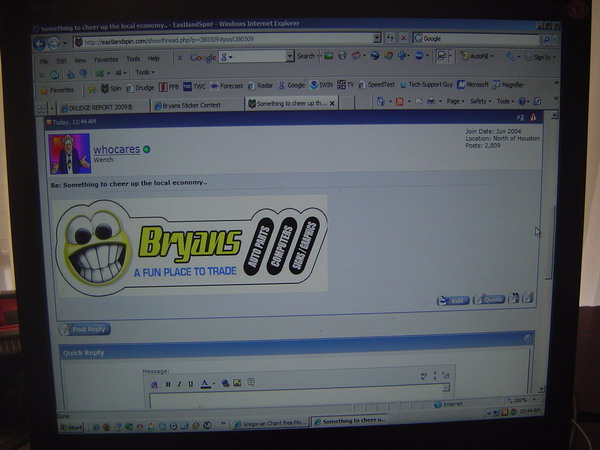Click the Favorites star button
This screenshot has width=600, height=450.
(x=57, y=90)
